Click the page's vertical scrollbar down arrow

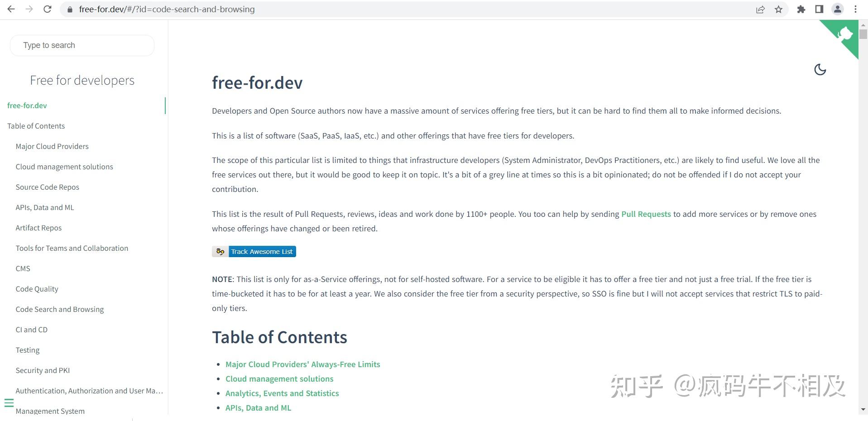click(863, 409)
